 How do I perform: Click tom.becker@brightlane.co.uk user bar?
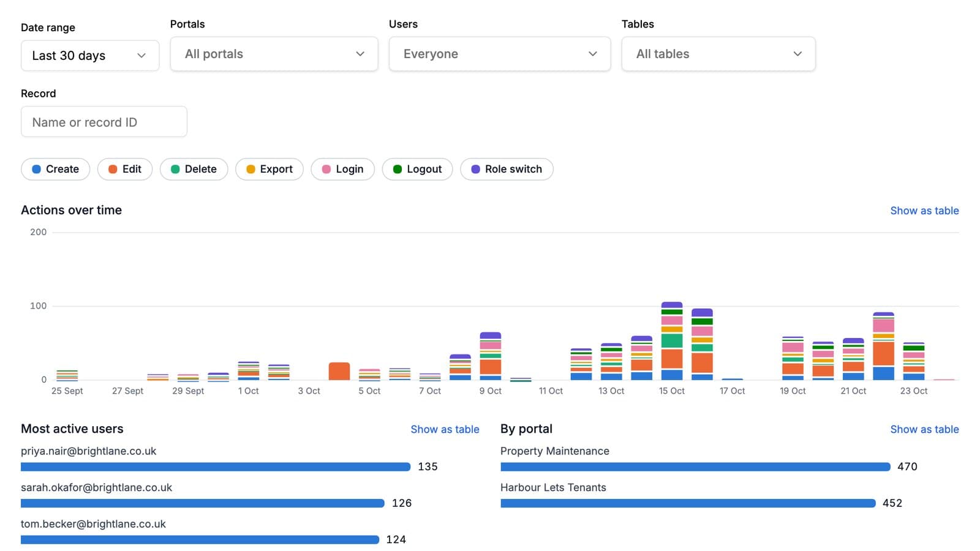coord(200,539)
